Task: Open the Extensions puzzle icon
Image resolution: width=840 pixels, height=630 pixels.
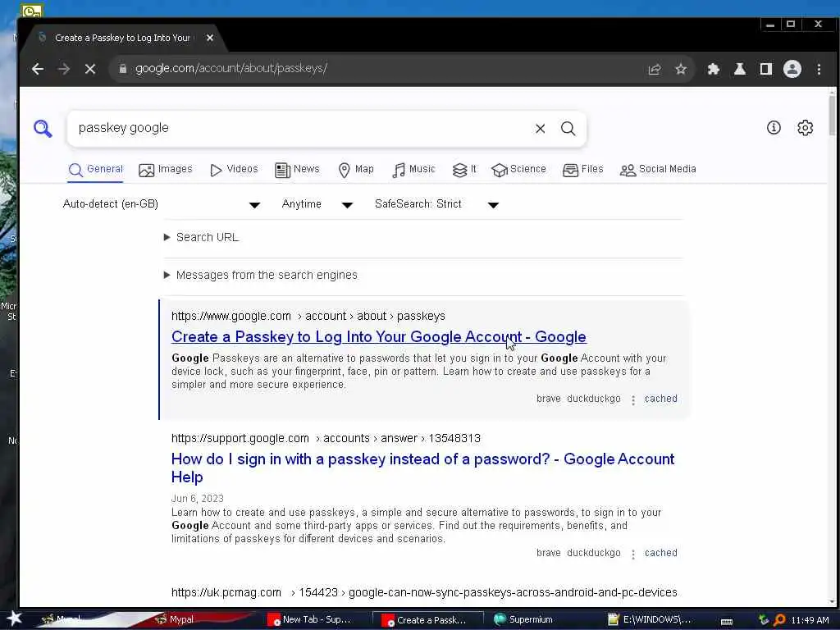Action: pos(713,69)
